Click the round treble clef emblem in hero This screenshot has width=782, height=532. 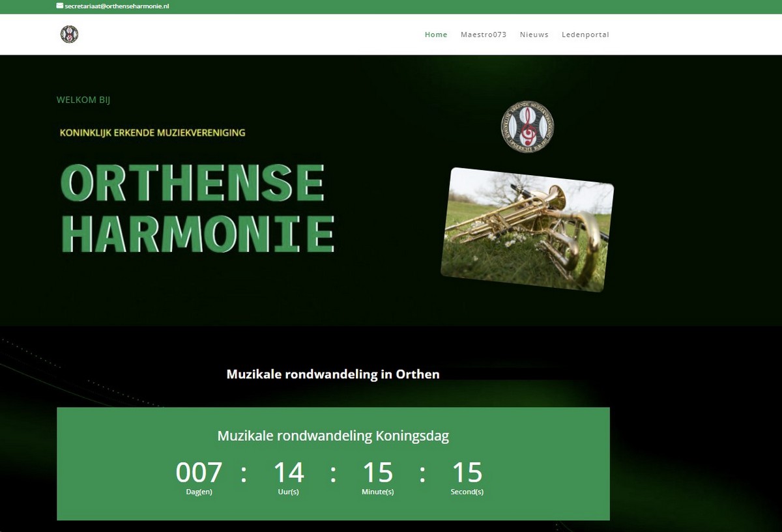[527, 126]
